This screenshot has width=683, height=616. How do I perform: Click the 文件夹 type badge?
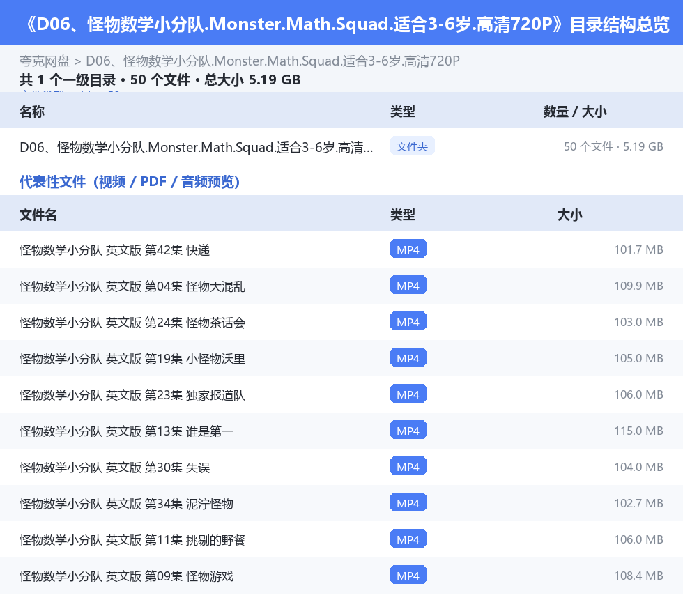click(x=412, y=146)
